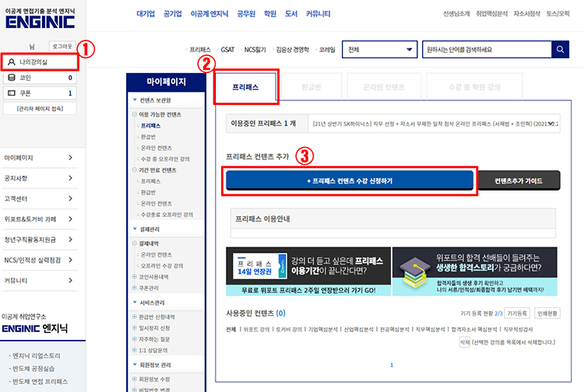Click the coupon ticket icon beside 쿠폰
This screenshot has width=584, height=392.
pos(11,93)
